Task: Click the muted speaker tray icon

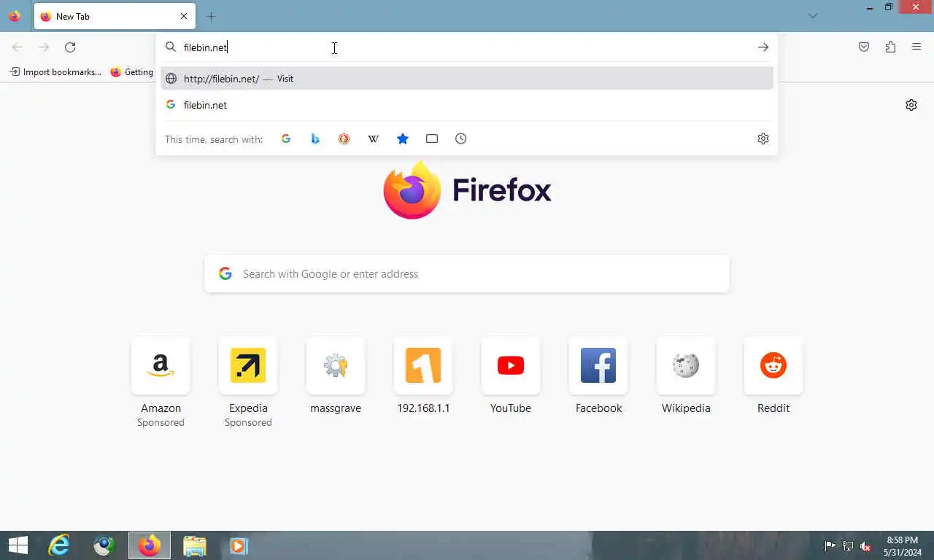Action: [865, 545]
